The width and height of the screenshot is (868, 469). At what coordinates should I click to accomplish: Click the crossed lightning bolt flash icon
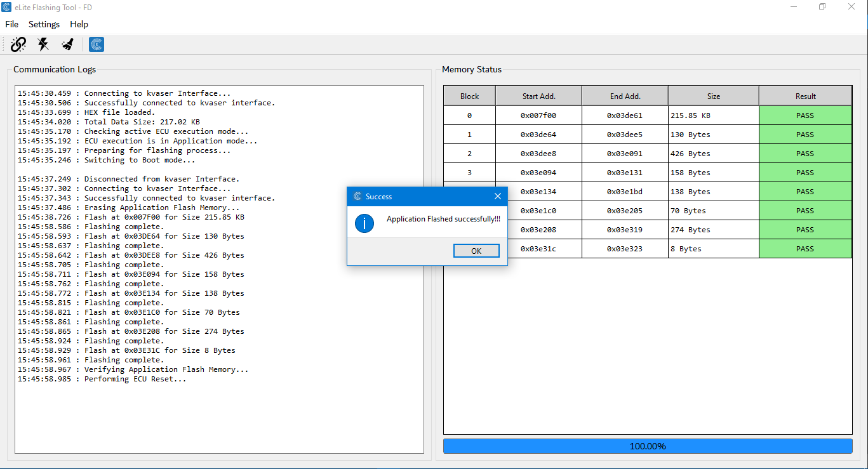pyautogui.click(x=43, y=44)
